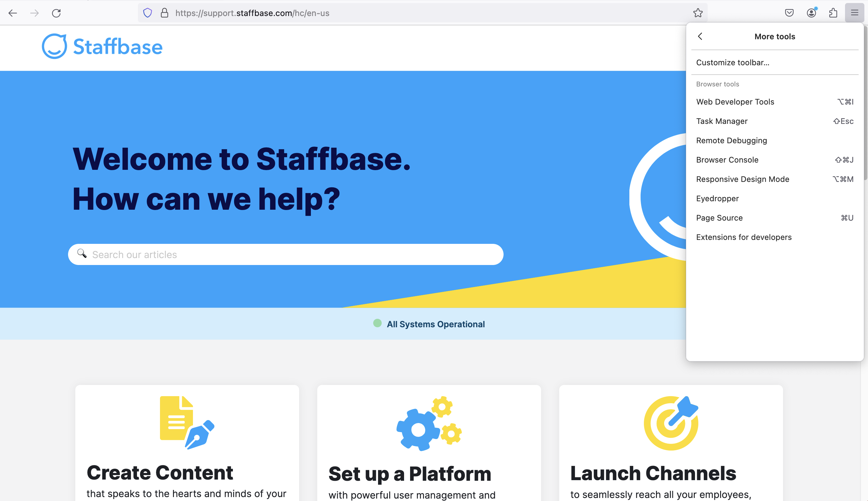
Task: Open the Firefox account profile icon
Action: (811, 13)
